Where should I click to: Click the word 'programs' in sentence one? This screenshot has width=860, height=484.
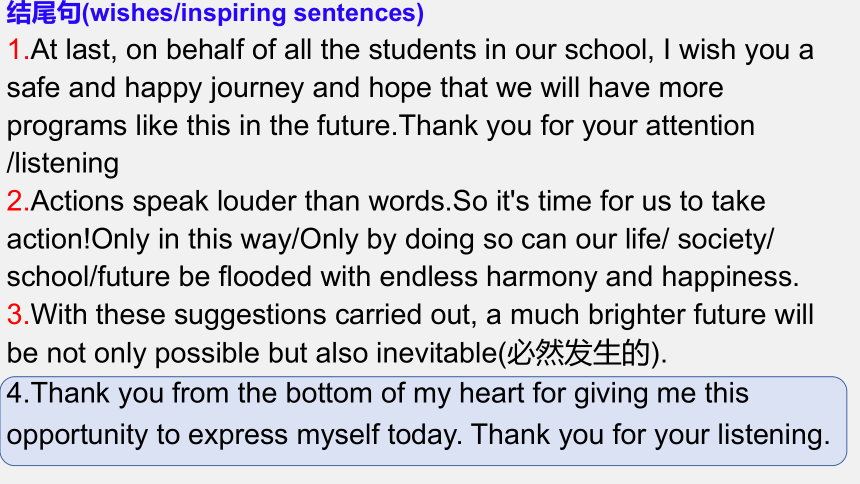point(66,127)
